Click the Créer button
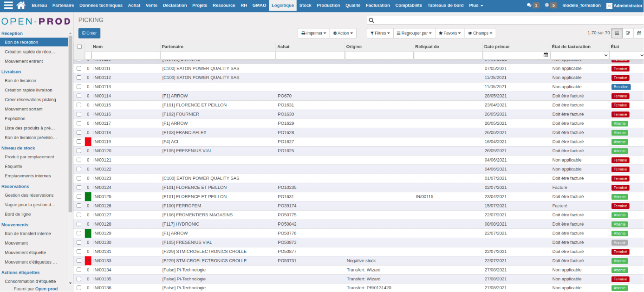The width and height of the screenshot is (644, 292). point(89,33)
